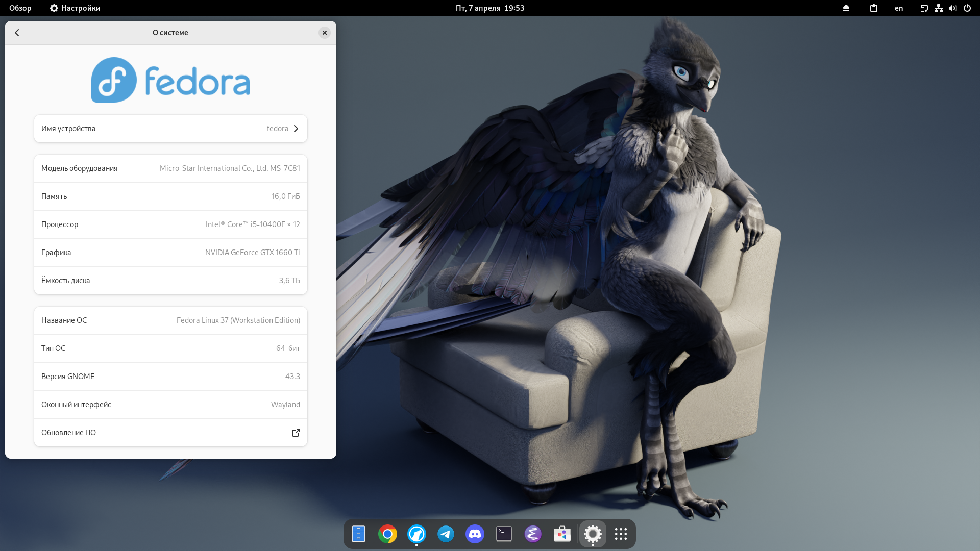The image size is (980, 551).
Task: Open the clock and calendar menu
Action: tap(490, 8)
